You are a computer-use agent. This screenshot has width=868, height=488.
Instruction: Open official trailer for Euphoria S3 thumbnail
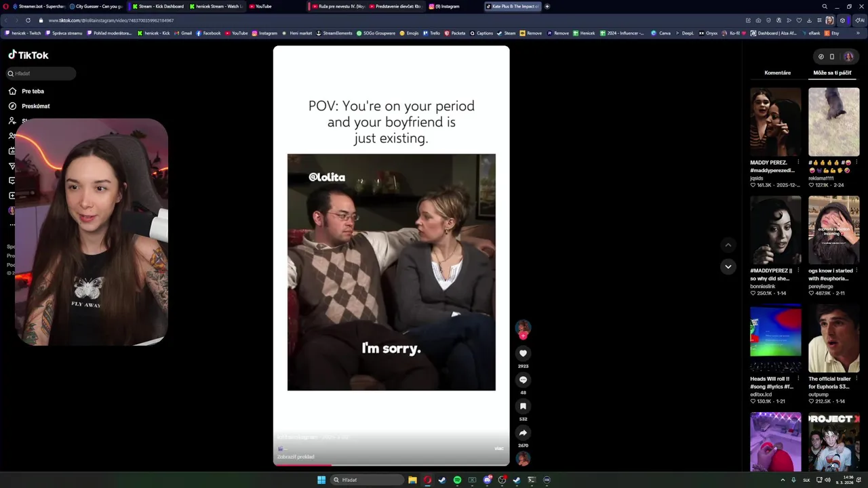[834, 338]
